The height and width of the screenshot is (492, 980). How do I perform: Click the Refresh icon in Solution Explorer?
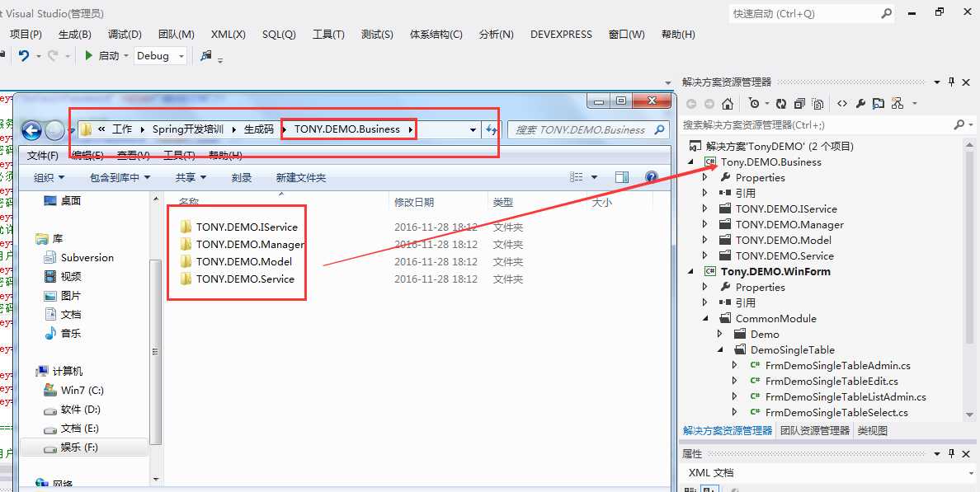(x=781, y=104)
